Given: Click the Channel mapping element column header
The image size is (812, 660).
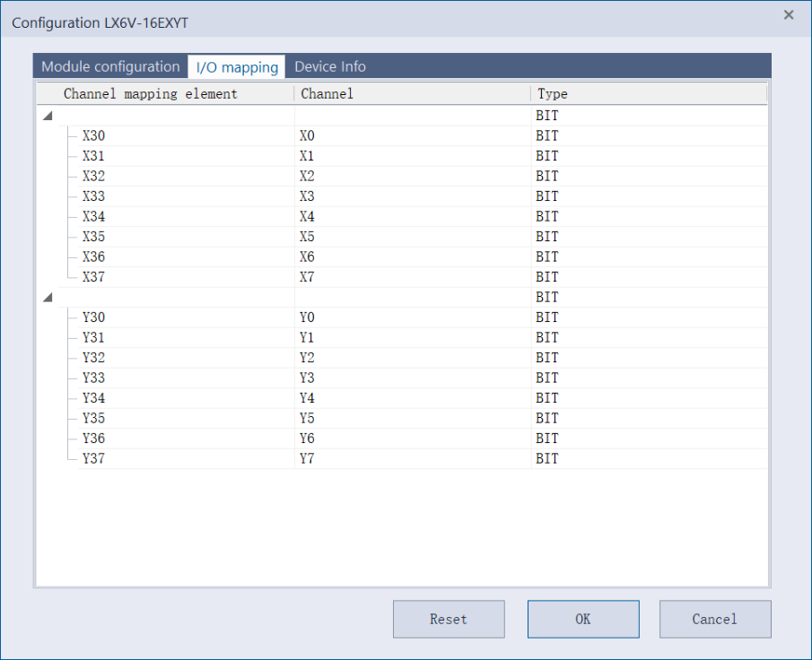Looking at the screenshot, I should click(151, 93).
